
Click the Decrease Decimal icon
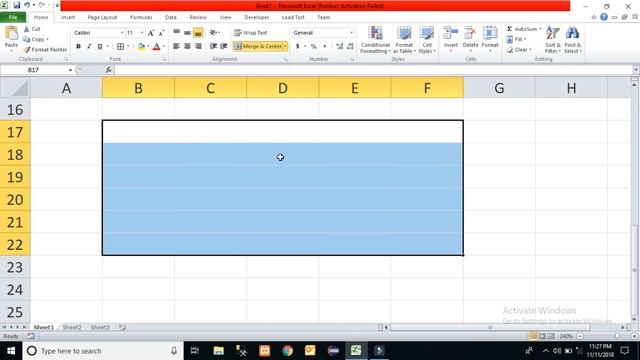(x=350, y=47)
